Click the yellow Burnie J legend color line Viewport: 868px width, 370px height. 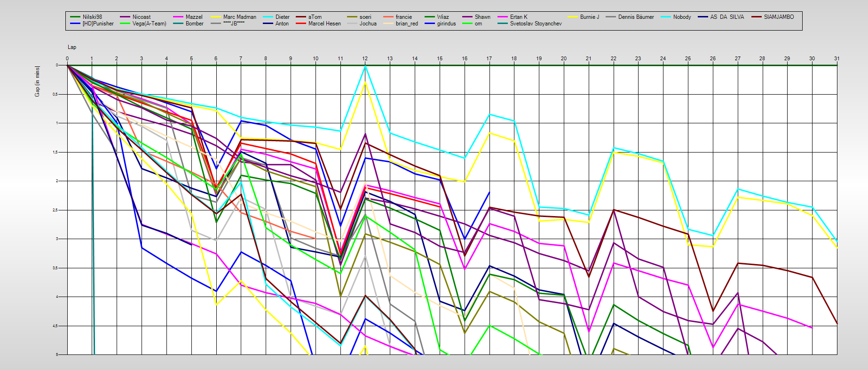(573, 17)
